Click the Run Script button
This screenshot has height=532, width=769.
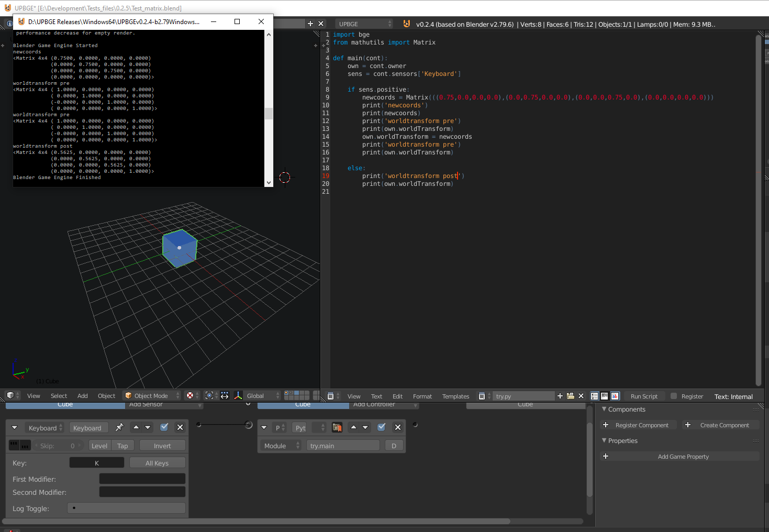(x=644, y=396)
